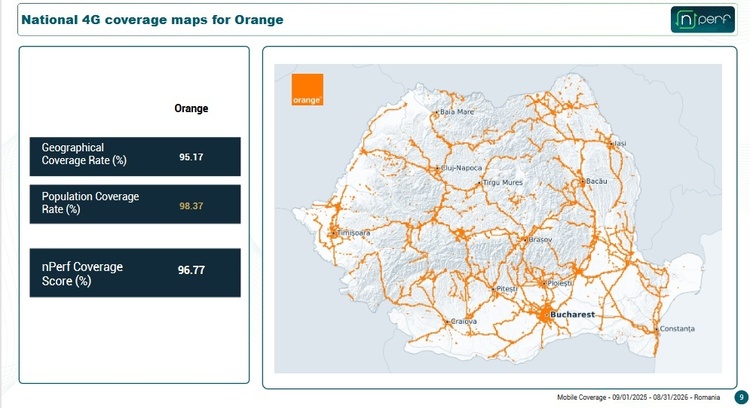Click the value 95.17
The height and width of the screenshot is (408, 750).
191,157
